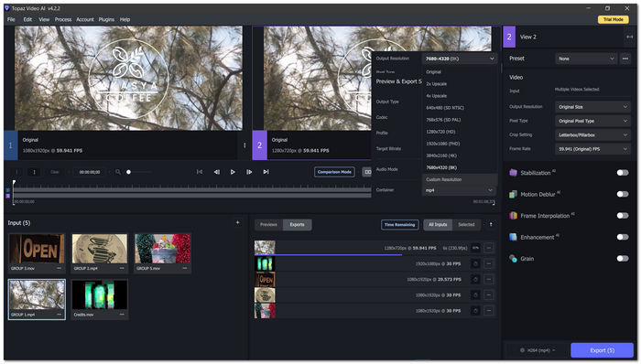Click the timeline playhead marker
Screen dimensions: 641x364
coord(14,183)
